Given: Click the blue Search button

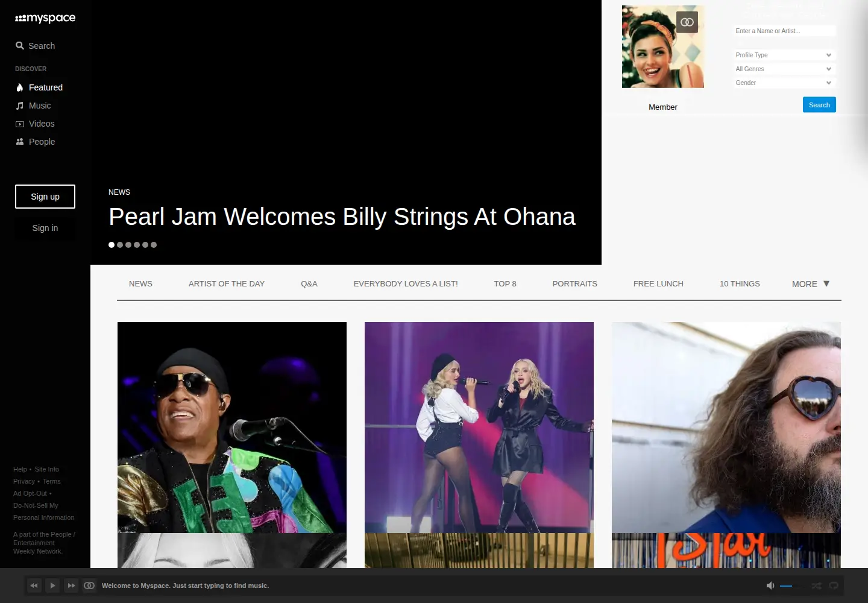Looking at the screenshot, I should click(x=819, y=105).
